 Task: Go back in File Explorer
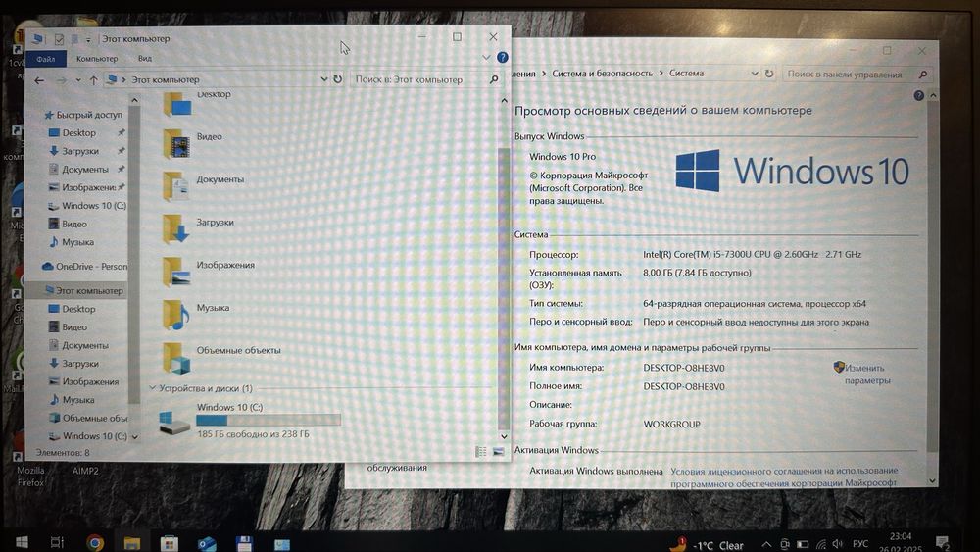[x=39, y=80]
